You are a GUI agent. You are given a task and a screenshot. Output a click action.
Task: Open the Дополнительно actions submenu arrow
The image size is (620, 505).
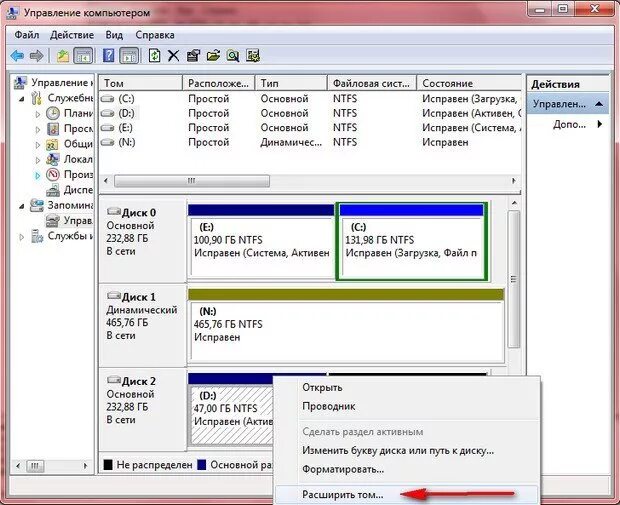pyautogui.click(x=600, y=124)
